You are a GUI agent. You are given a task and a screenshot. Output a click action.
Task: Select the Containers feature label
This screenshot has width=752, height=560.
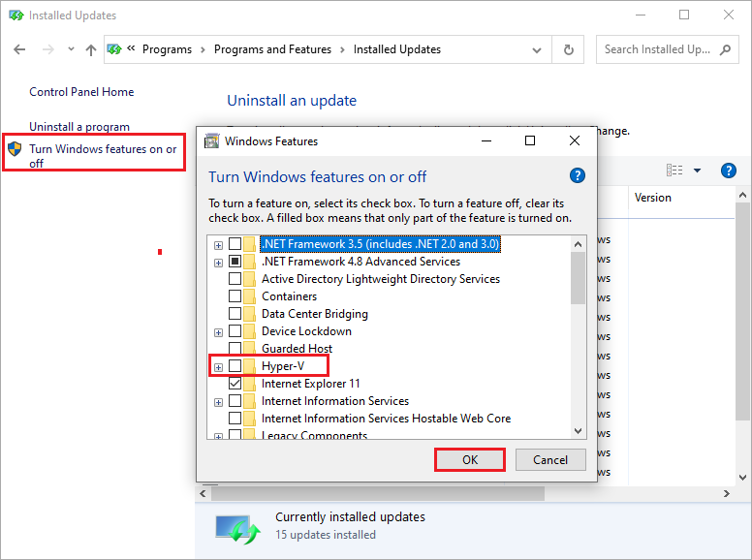(289, 296)
